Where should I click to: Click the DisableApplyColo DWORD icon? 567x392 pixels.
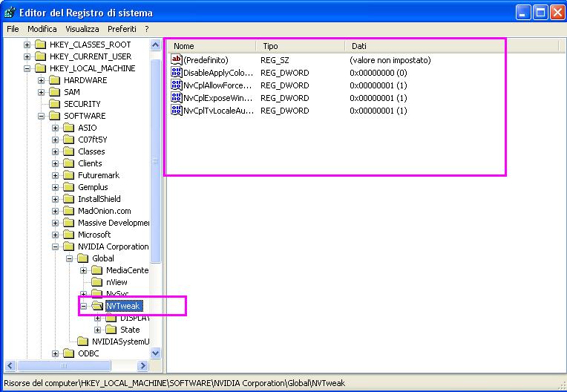coord(177,72)
